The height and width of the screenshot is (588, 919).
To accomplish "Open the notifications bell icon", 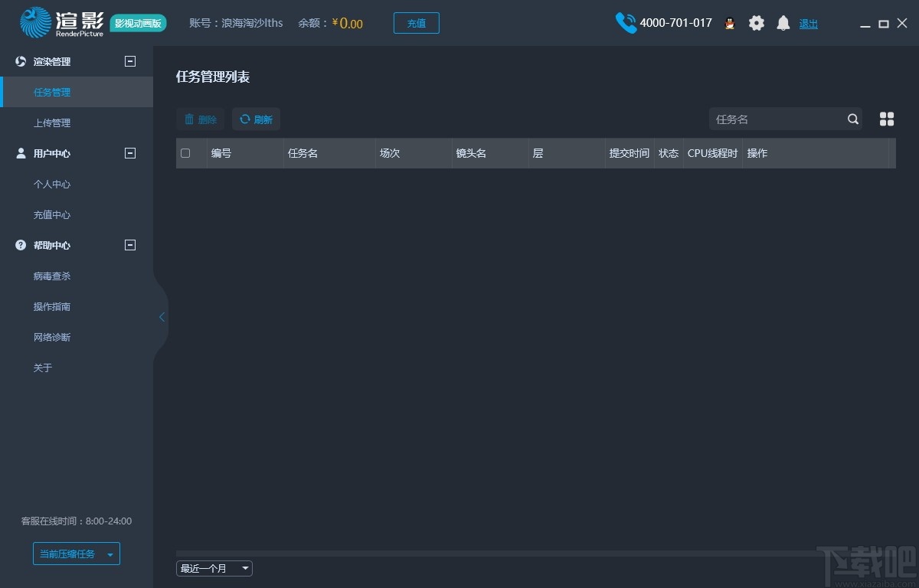I will click(x=783, y=23).
